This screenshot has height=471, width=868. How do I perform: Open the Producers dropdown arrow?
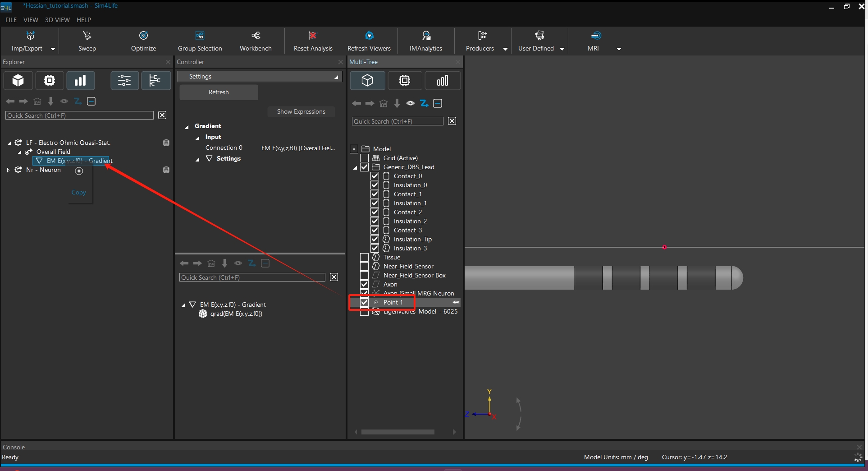(505, 49)
